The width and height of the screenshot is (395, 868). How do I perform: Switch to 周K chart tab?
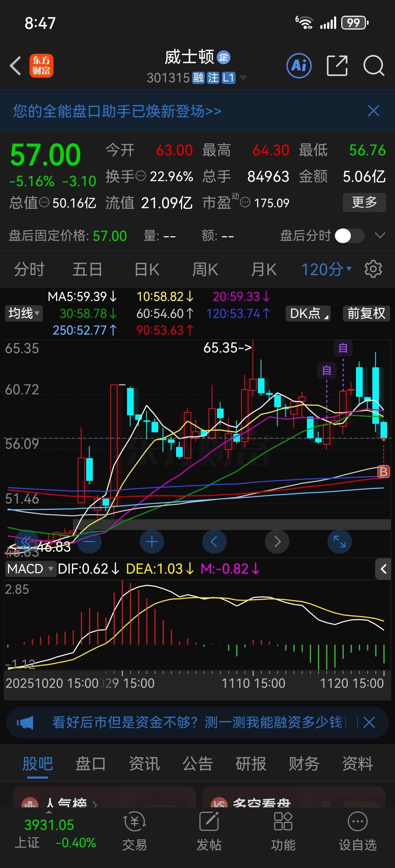point(205,269)
